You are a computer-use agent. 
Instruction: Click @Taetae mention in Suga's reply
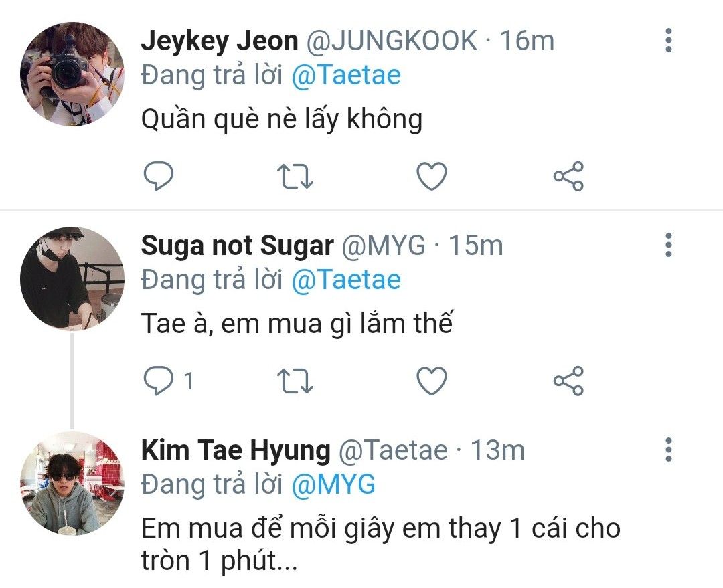pos(346,279)
